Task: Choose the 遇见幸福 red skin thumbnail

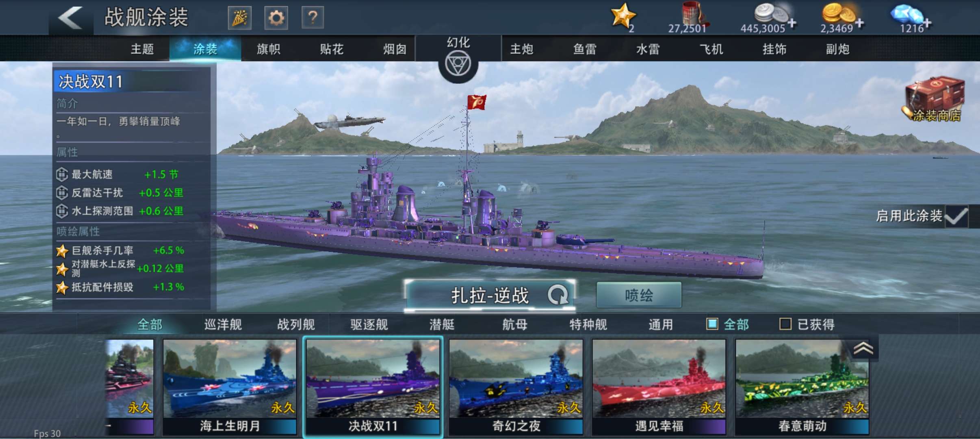Action: tap(659, 387)
